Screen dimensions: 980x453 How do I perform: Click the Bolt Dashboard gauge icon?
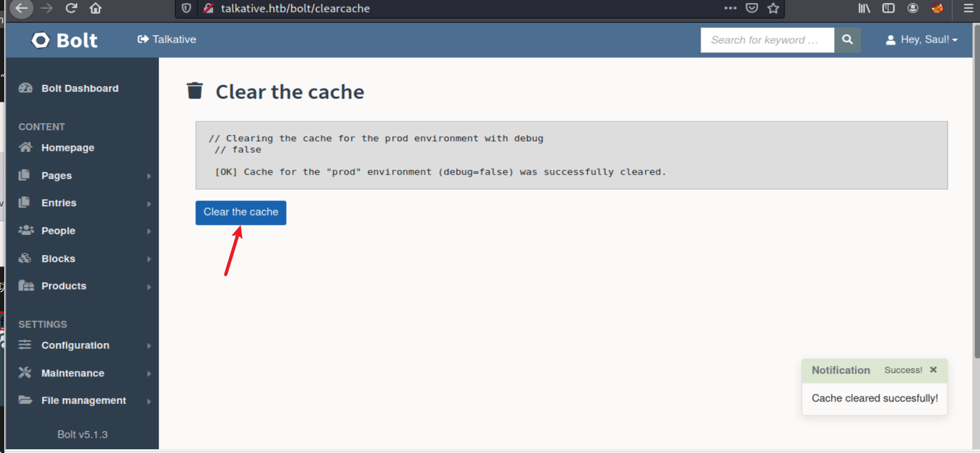tap(26, 88)
